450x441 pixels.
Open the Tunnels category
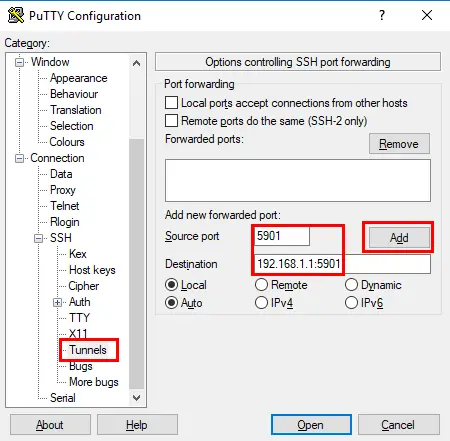pos(88,350)
